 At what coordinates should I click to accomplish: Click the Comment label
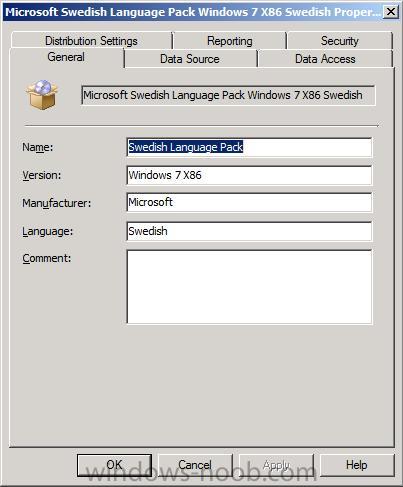pos(47,258)
